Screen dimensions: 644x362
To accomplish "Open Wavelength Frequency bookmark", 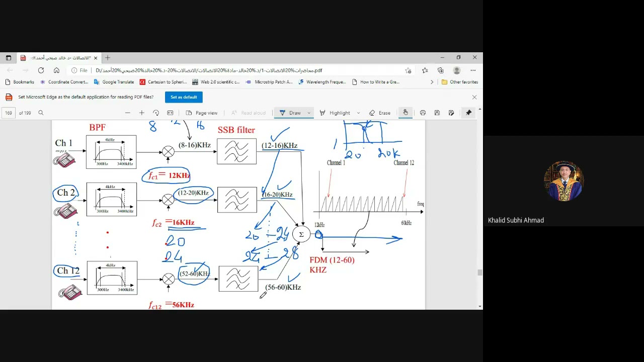I will point(321,82).
